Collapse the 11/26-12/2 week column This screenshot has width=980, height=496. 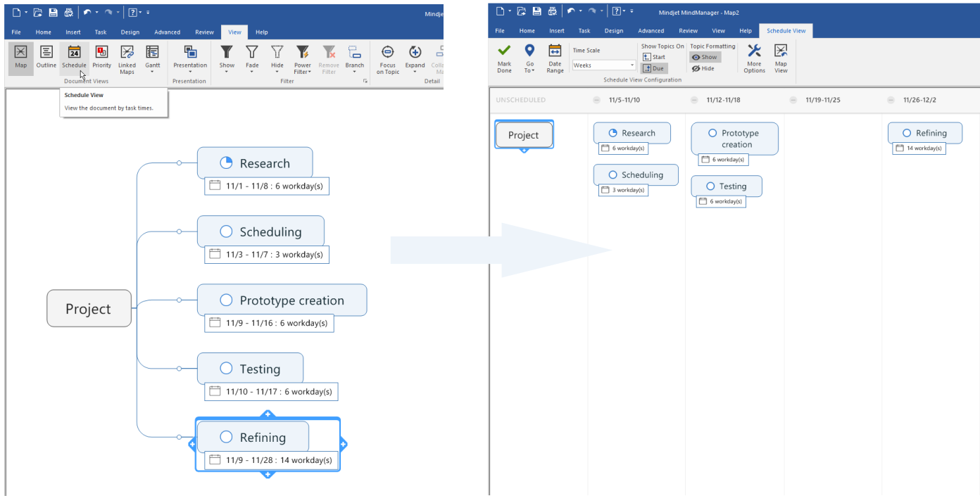point(891,100)
